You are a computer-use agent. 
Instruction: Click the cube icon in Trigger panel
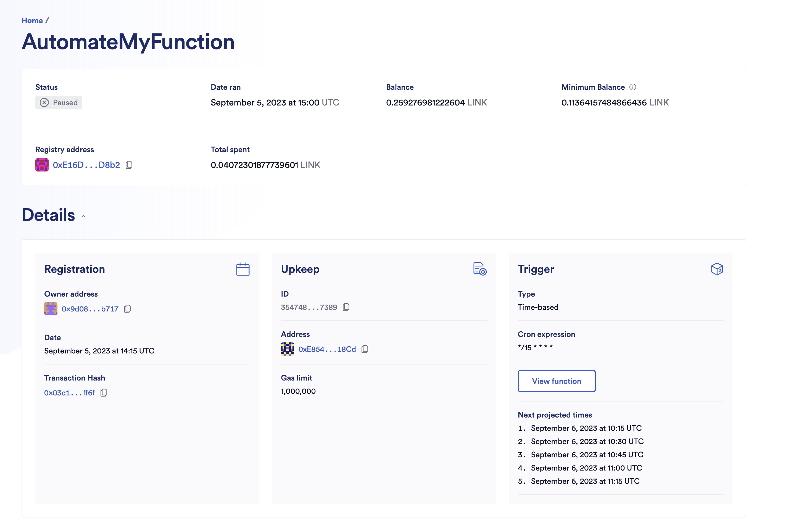[717, 269]
